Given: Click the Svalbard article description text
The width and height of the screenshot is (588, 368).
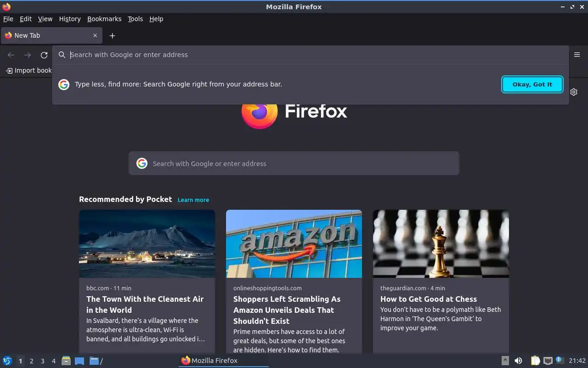Looking at the screenshot, I should coord(146,330).
